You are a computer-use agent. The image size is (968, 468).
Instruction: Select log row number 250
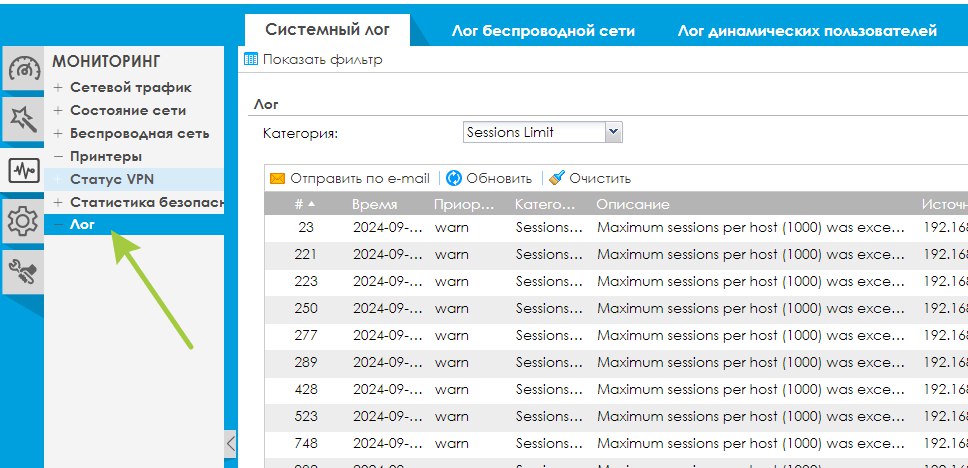click(x=616, y=308)
